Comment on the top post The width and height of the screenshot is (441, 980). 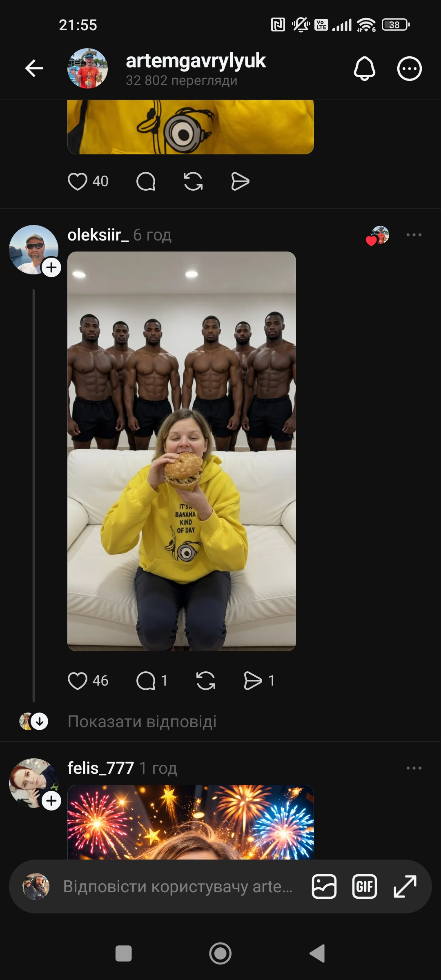tap(146, 181)
